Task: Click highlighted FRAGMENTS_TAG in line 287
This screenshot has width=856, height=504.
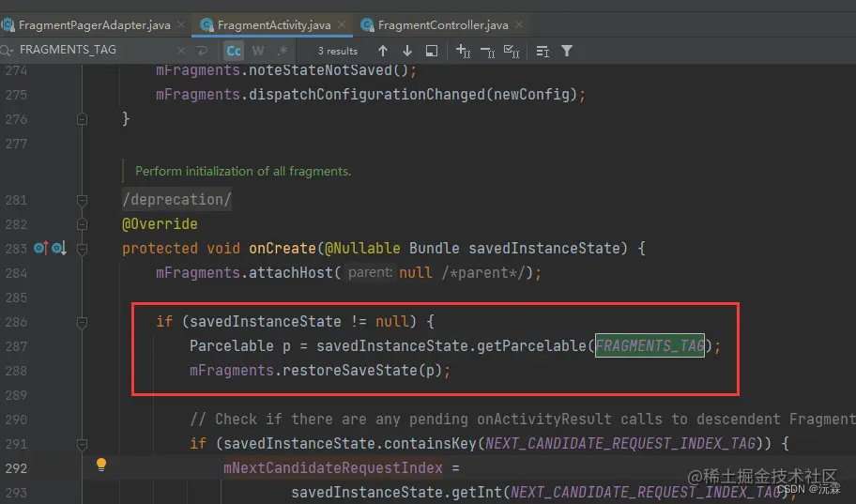Action: click(x=650, y=345)
